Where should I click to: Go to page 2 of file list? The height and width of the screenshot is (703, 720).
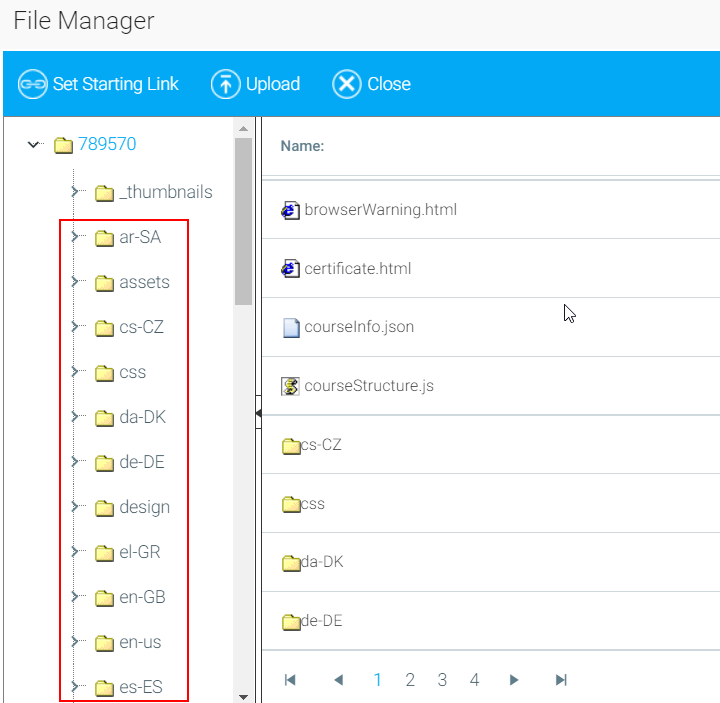coord(410,680)
